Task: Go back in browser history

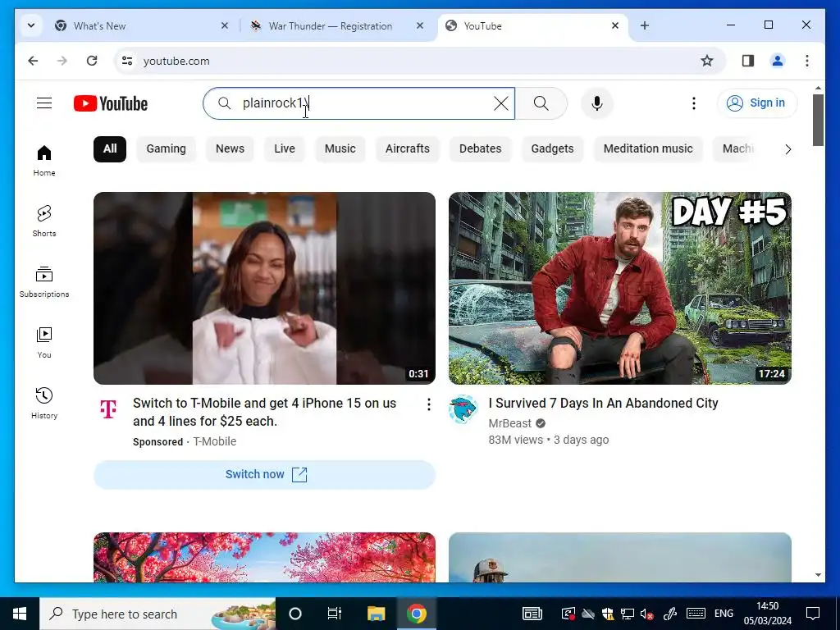Action: pyautogui.click(x=33, y=61)
